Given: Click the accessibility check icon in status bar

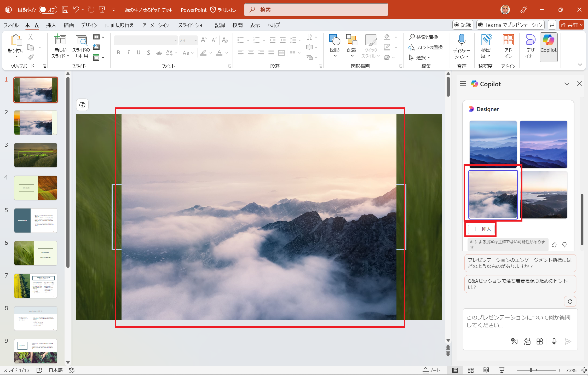Looking at the screenshot, I should point(72,370).
